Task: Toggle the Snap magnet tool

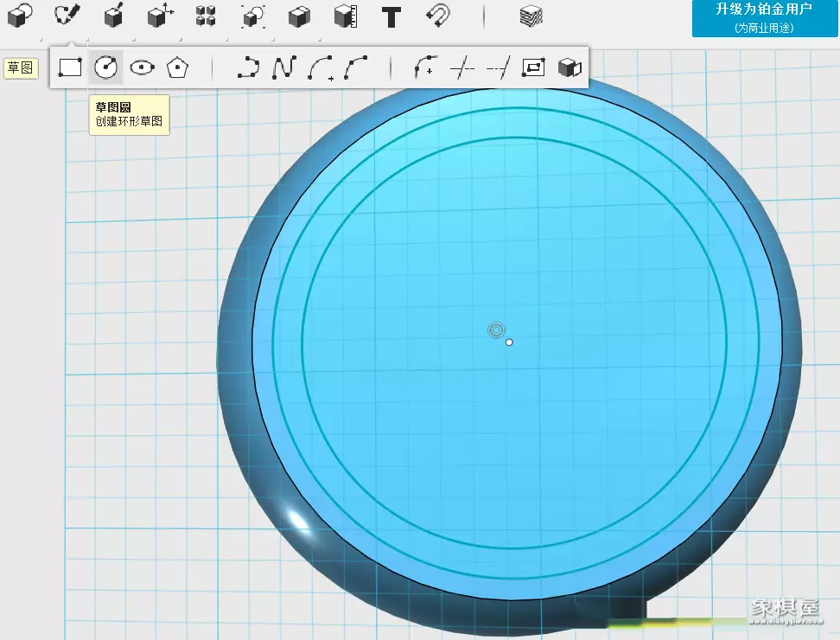Action: tap(438, 16)
